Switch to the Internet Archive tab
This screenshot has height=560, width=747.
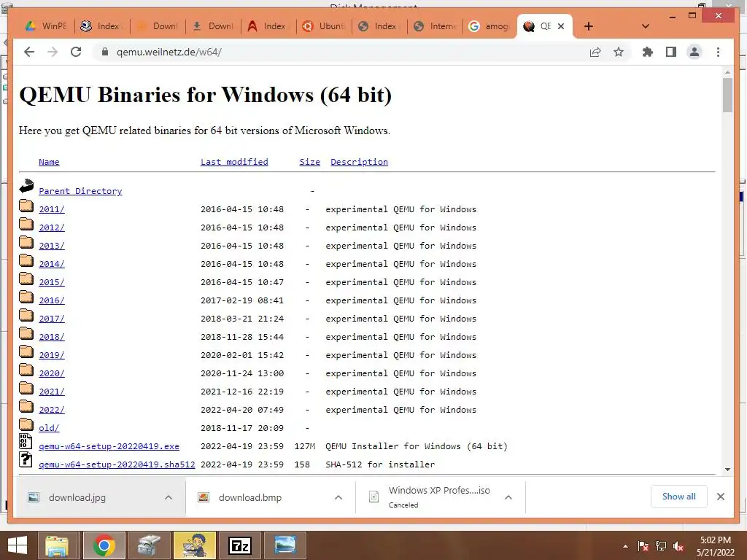pos(436,26)
